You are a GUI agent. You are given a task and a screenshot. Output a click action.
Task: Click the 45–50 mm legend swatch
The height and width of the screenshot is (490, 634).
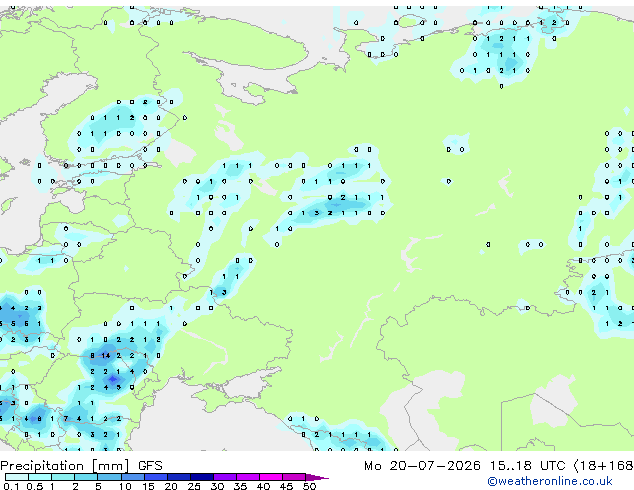[x=294, y=477]
